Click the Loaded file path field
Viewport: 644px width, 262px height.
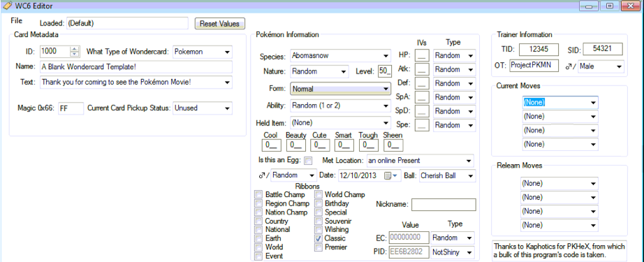(126, 24)
